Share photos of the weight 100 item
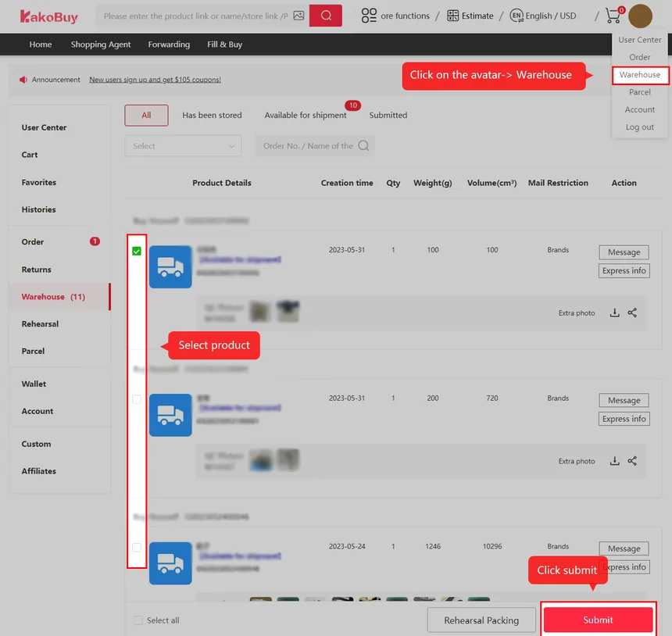This screenshot has width=672, height=636. click(632, 313)
